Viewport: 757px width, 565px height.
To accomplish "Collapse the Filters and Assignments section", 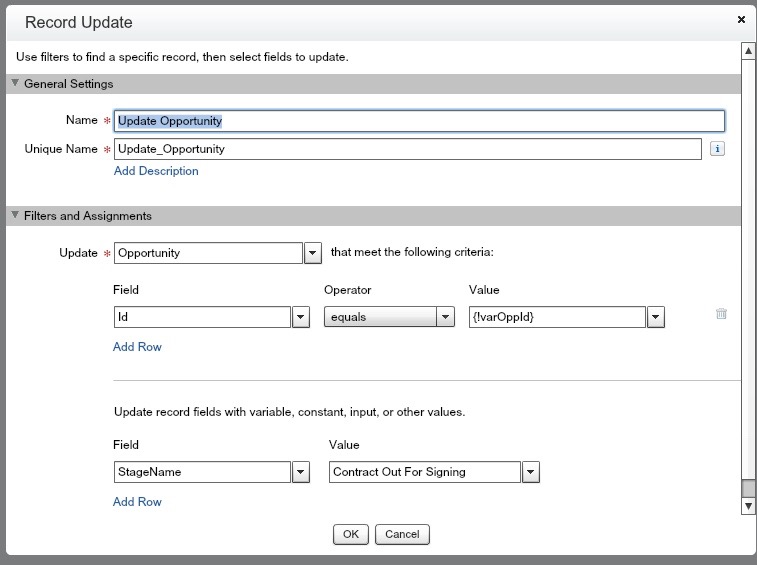I will (15, 215).
